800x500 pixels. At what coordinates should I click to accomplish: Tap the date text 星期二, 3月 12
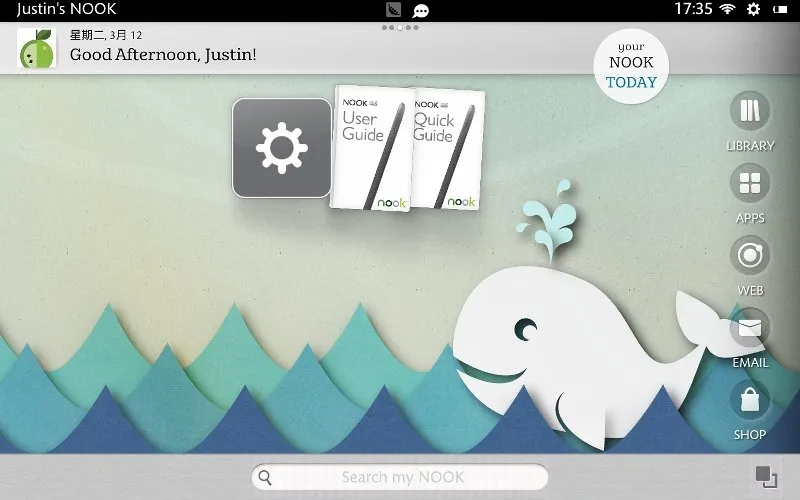(106, 35)
